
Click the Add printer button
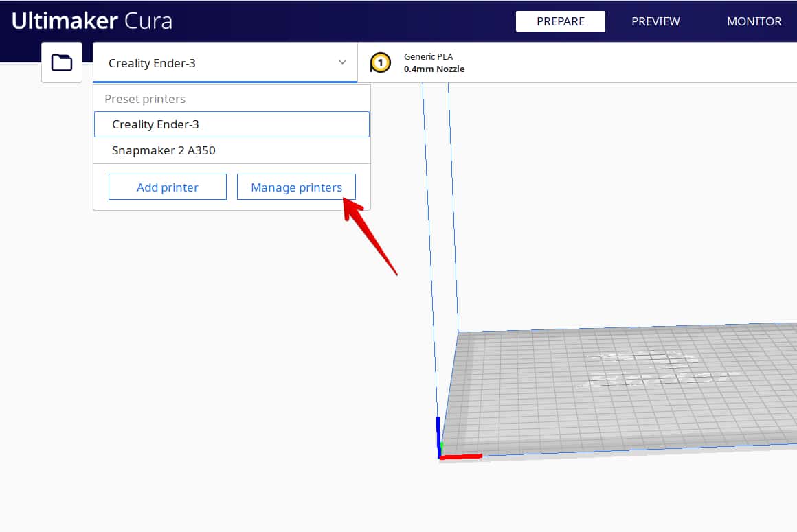click(x=167, y=187)
